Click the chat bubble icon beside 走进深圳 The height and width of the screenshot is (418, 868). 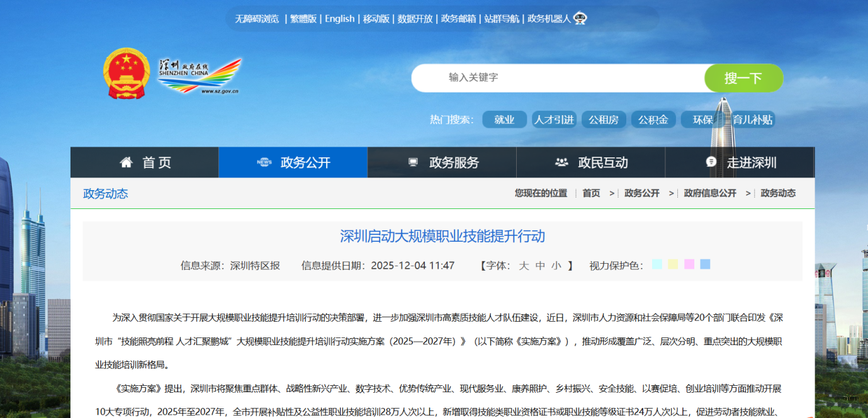[711, 162]
